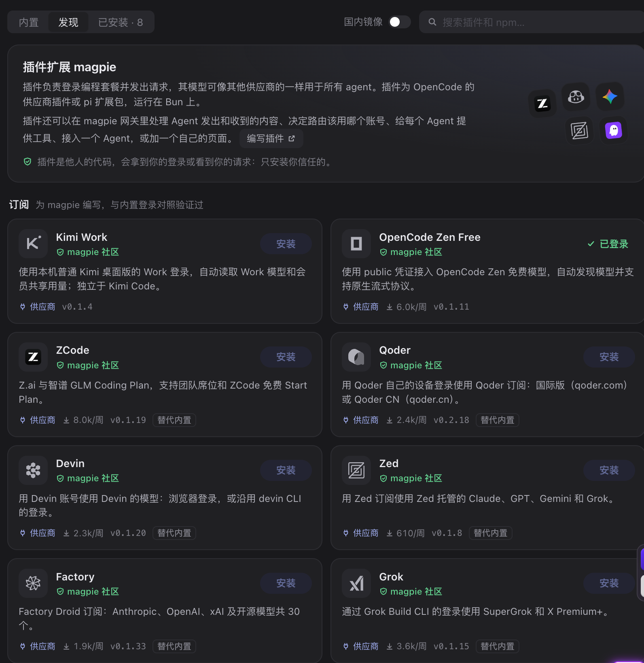Click the purple ghost icon in banner
This screenshot has height=663, width=644.
[614, 130]
